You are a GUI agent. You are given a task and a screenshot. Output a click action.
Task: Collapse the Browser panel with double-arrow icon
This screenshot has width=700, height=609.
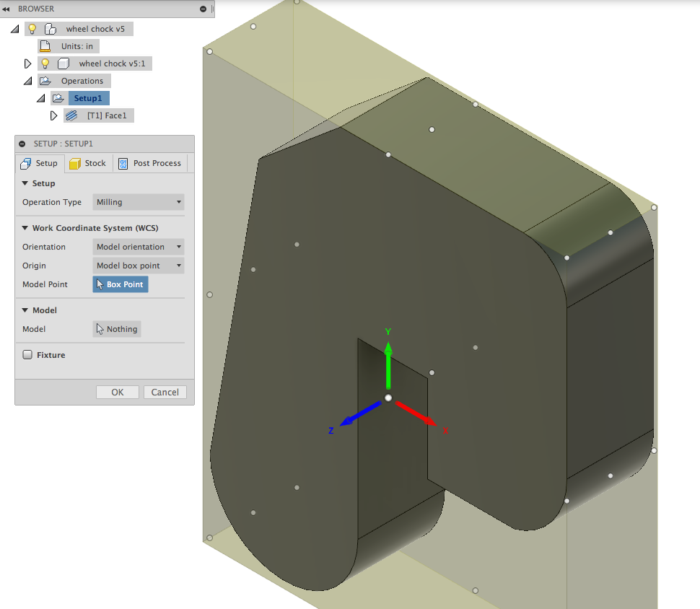pyautogui.click(x=6, y=9)
